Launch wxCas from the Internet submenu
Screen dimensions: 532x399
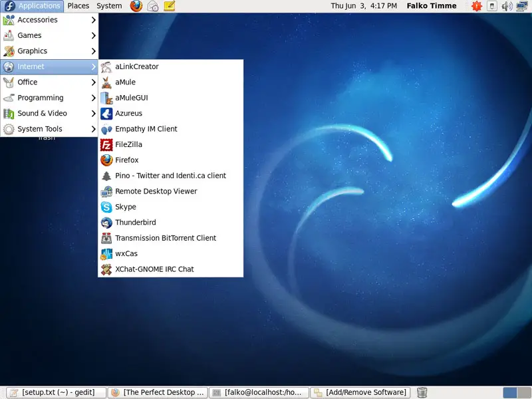click(x=171, y=254)
